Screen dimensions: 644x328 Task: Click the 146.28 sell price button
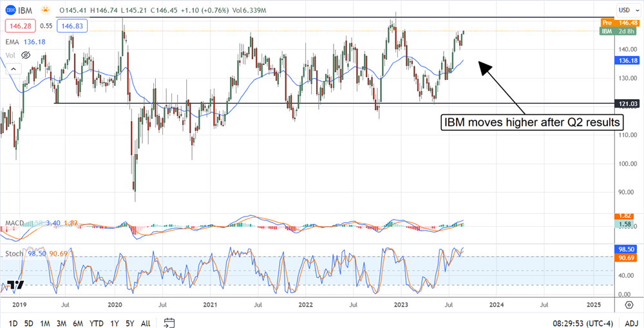tap(19, 26)
